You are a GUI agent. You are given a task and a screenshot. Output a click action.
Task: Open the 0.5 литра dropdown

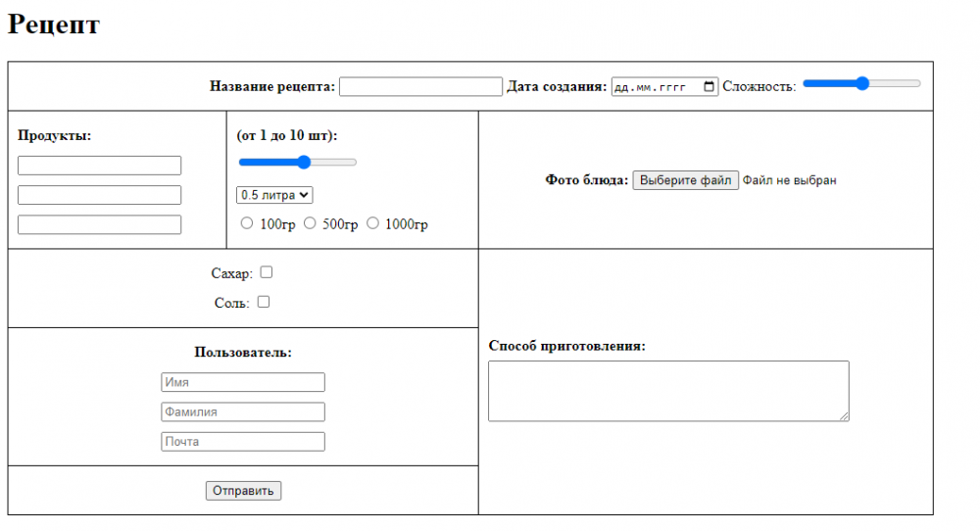coord(274,195)
